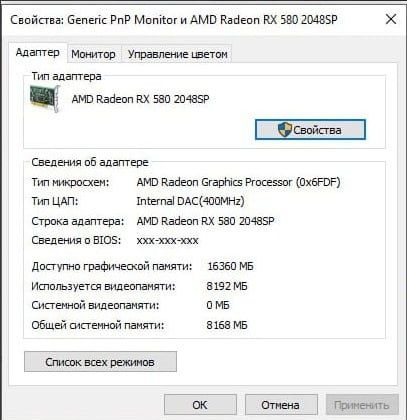407x420 pixels.
Task: Open the Управление цветом tab
Action: [178, 54]
